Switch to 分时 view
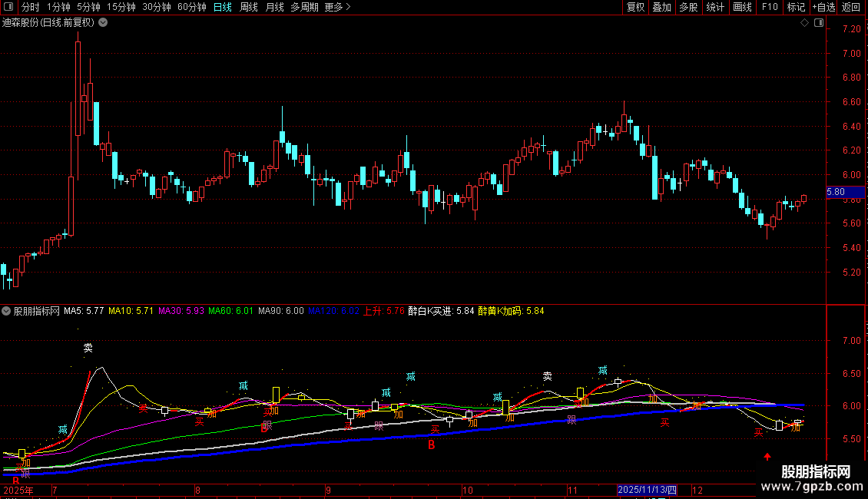868x499 pixels. (31, 7)
